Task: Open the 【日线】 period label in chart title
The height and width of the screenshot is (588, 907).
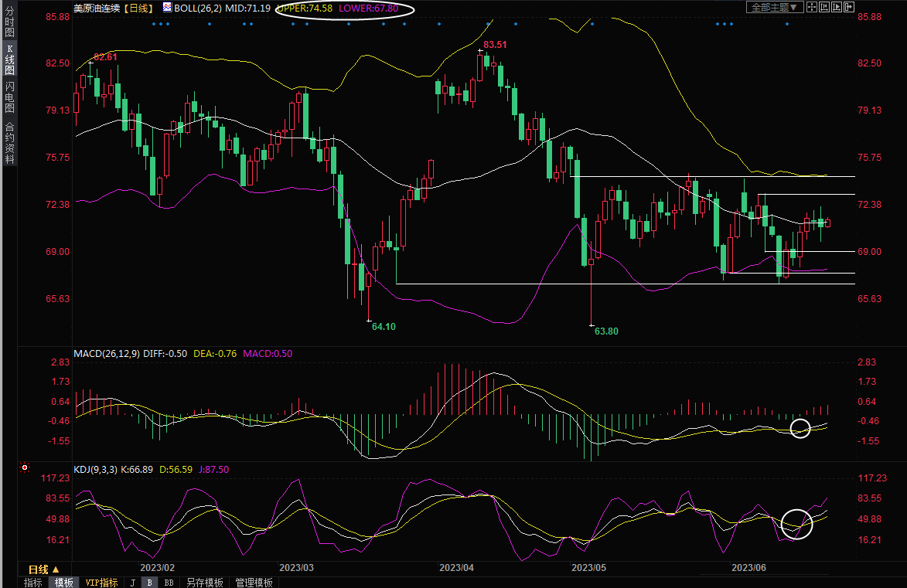Action: tap(138, 8)
